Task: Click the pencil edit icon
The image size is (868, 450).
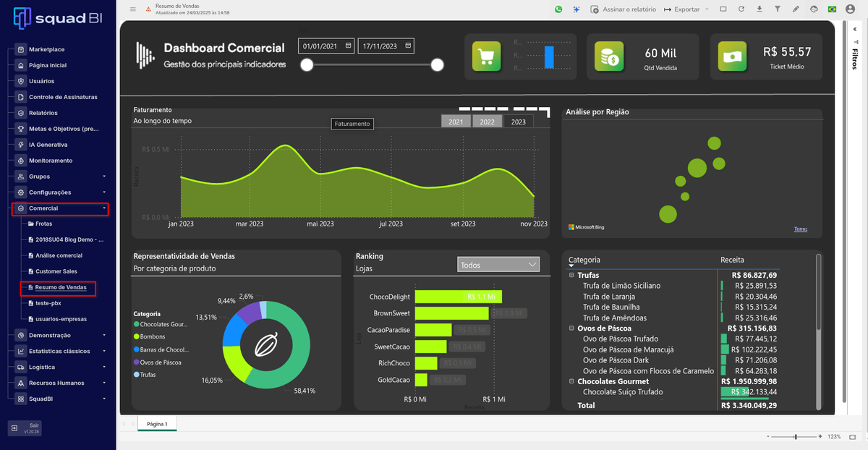Action: click(796, 9)
